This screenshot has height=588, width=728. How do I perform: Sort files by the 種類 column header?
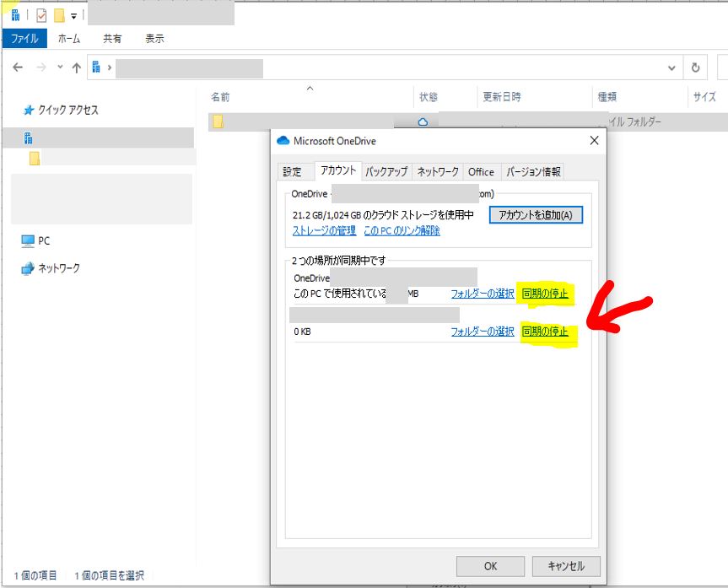point(607,97)
